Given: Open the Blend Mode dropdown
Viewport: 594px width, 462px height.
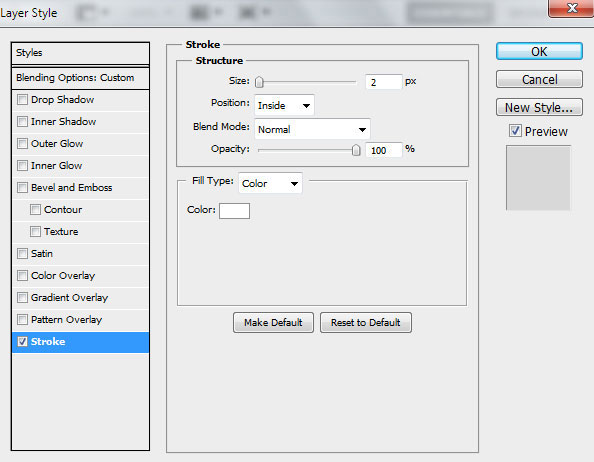Looking at the screenshot, I should [312, 129].
